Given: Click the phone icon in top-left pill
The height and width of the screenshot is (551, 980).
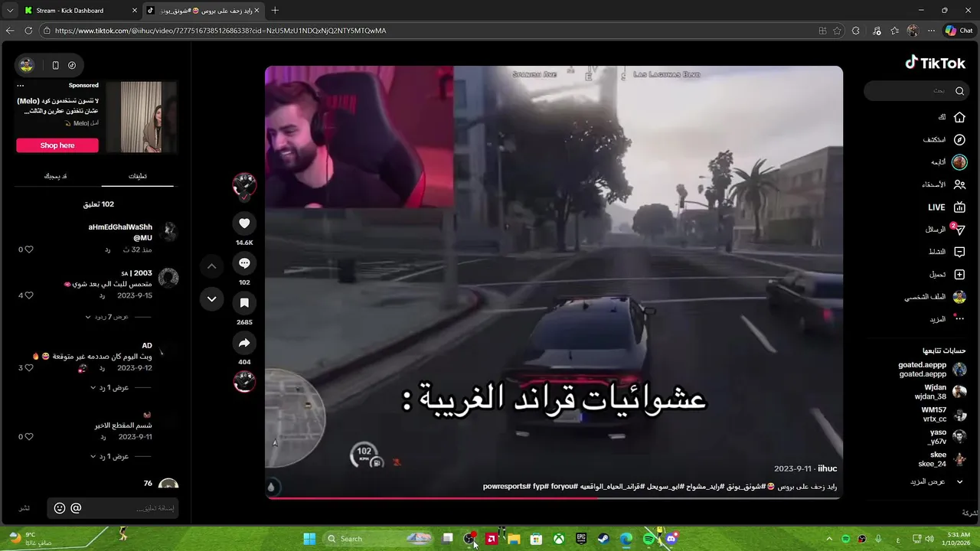Looking at the screenshot, I should (x=55, y=65).
